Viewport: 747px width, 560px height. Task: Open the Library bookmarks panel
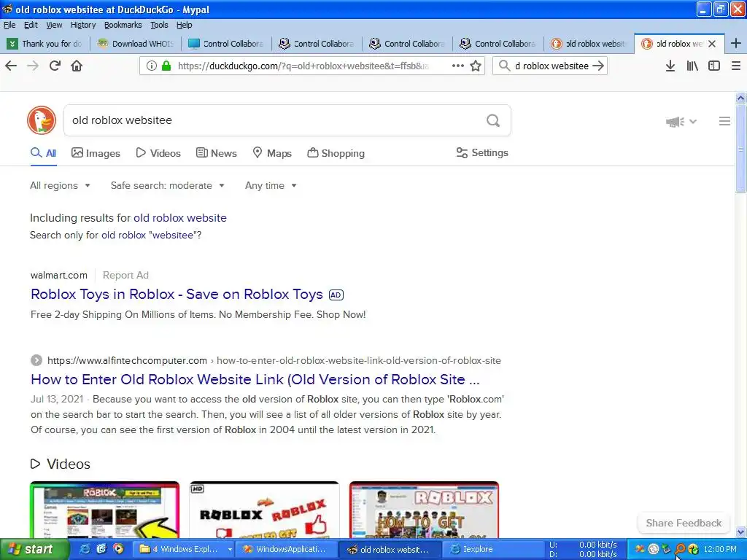pos(692,66)
